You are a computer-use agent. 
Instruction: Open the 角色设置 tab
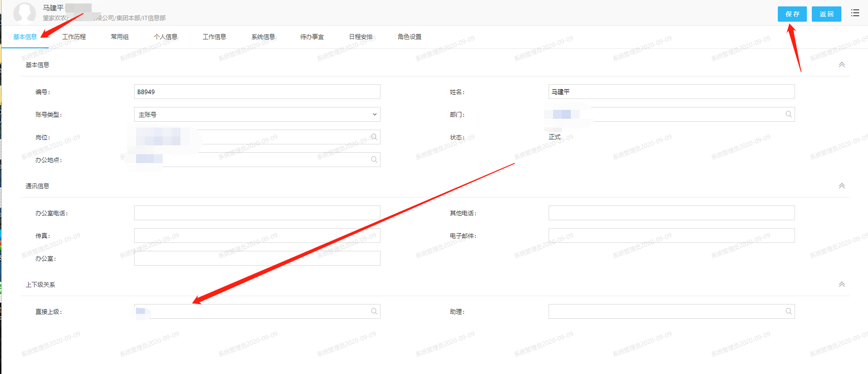410,37
